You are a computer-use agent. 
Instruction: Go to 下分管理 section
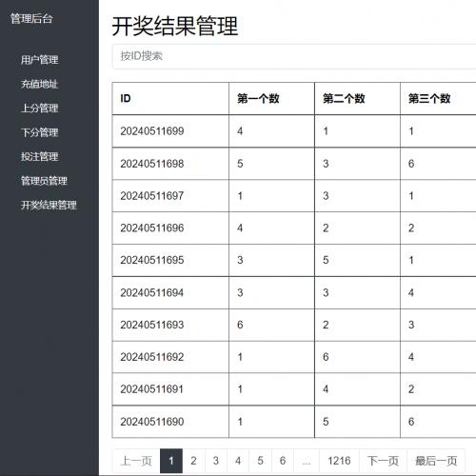(x=39, y=132)
